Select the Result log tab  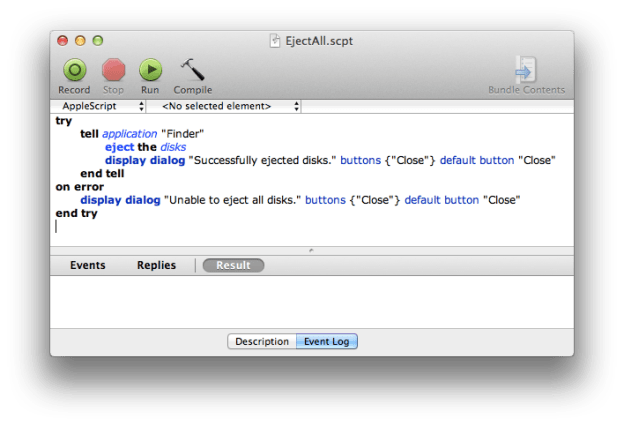[x=233, y=265]
